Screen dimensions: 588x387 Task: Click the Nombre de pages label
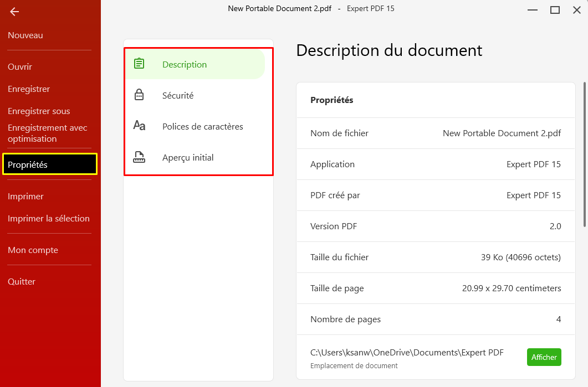pos(345,319)
